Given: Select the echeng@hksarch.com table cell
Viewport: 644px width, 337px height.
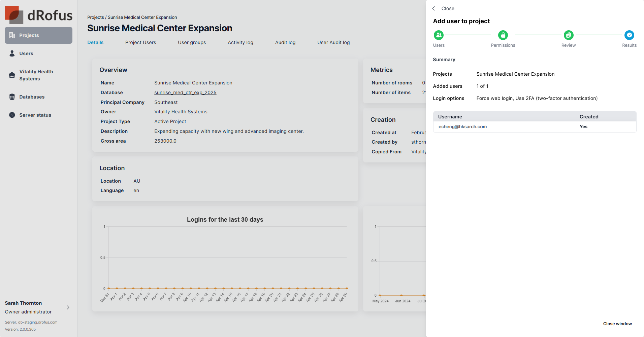Looking at the screenshot, I should tap(462, 127).
